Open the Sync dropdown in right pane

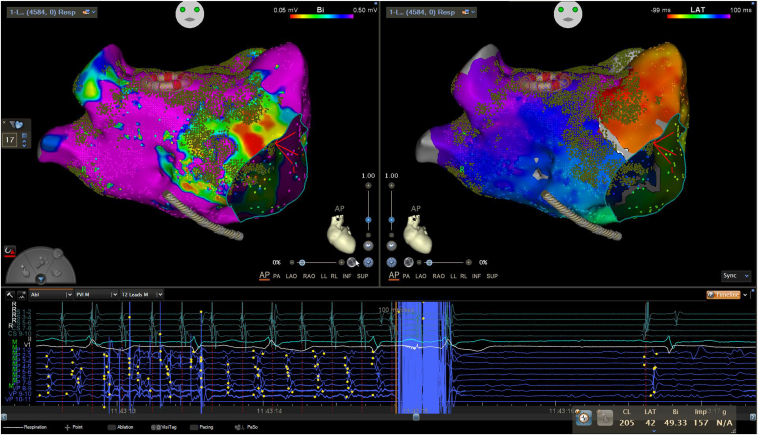[x=734, y=274]
